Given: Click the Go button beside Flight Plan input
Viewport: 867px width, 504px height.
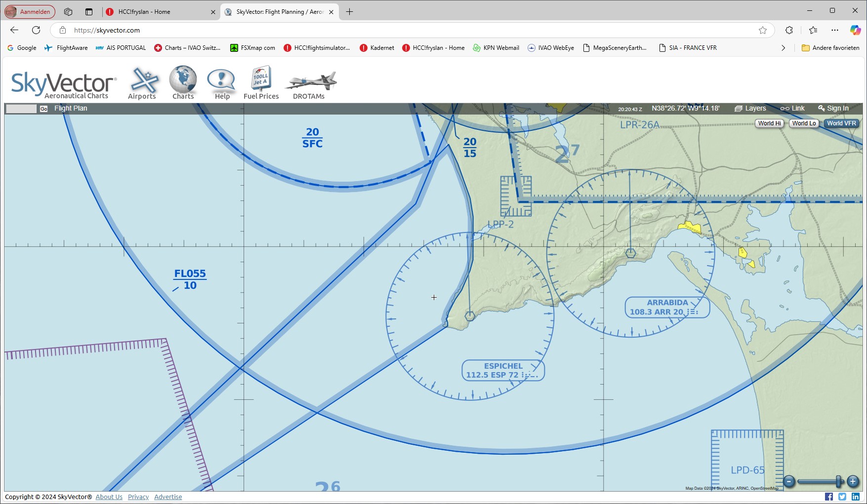Looking at the screenshot, I should (44, 109).
